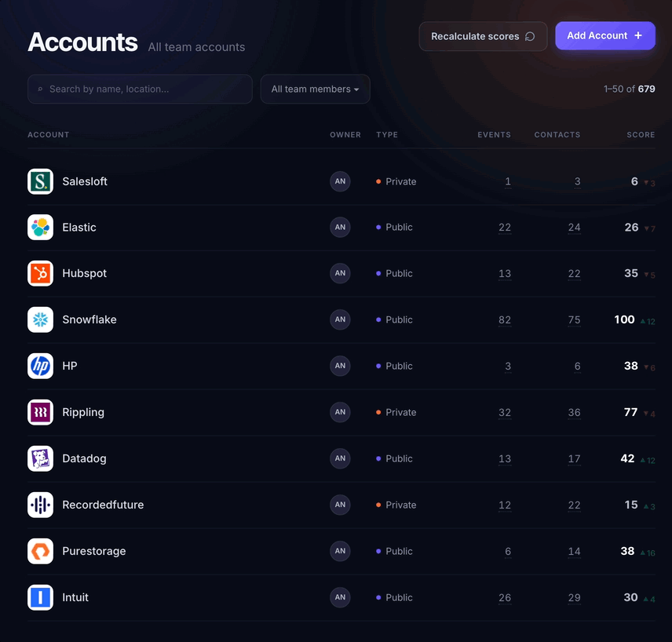Sort by the SCORE column header

tap(641, 134)
